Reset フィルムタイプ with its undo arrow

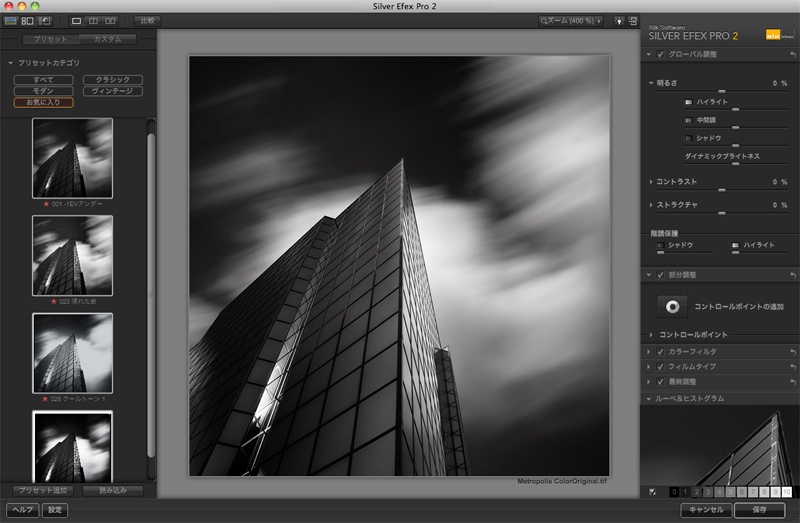(793, 366)
